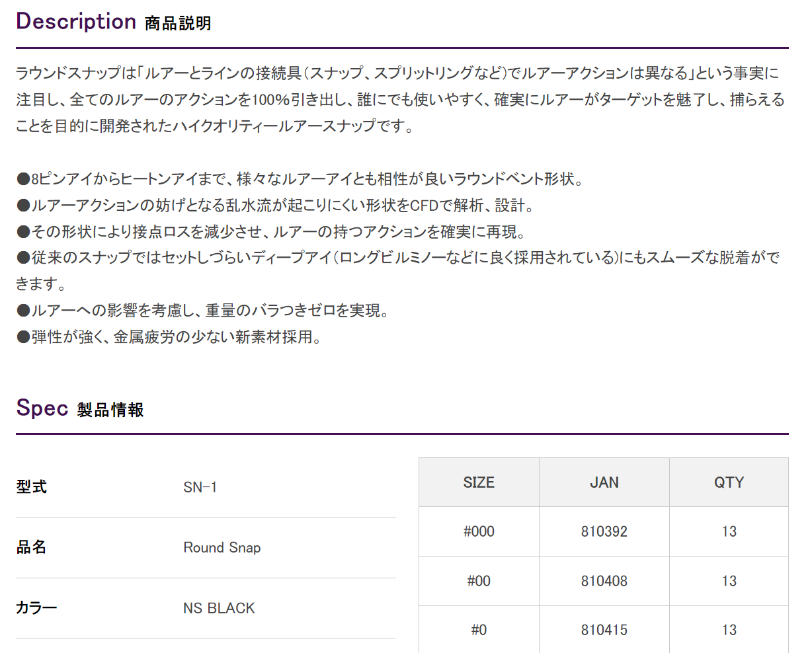Click the カラー label
Viewport: 812px width, 653px height.
tap(36, 608)
